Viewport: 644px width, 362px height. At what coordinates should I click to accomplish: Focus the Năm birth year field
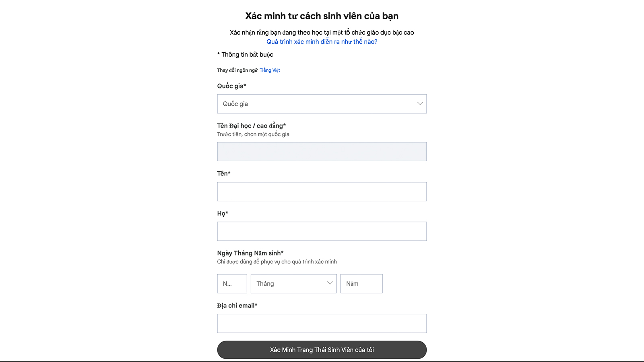(361, 284)
